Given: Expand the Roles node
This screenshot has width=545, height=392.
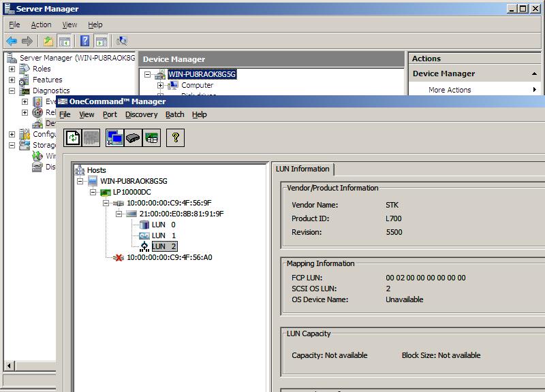Looking at the screenshot, I should point(12,69).
